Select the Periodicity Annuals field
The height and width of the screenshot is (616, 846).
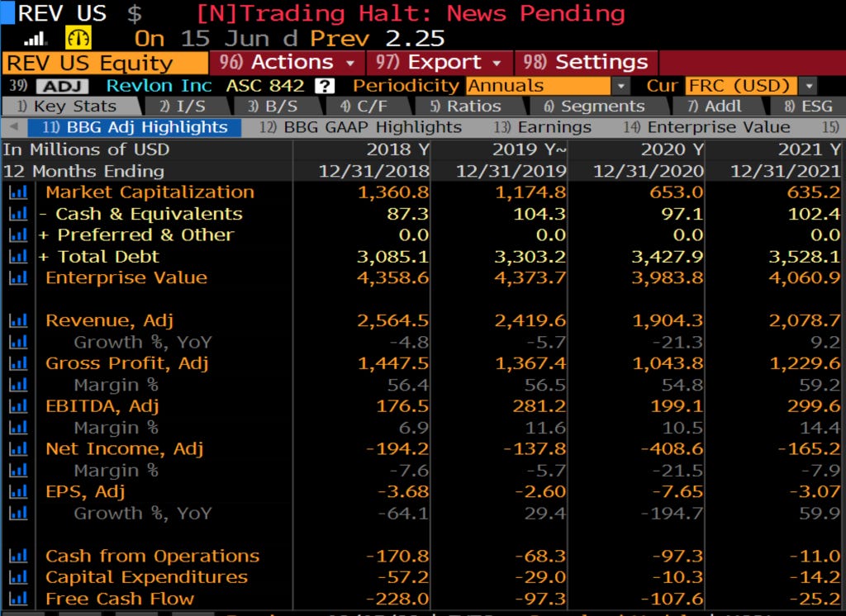[539, 86]
